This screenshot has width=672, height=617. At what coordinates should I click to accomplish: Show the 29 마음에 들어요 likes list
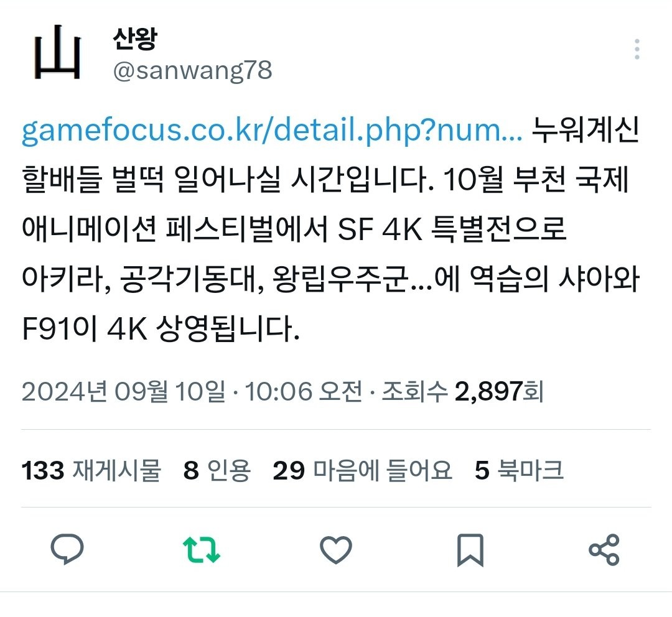point(363,470)
